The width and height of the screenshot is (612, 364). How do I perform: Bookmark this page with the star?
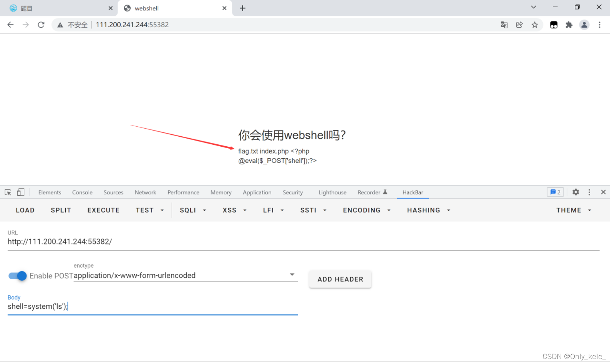click(535, 25)
